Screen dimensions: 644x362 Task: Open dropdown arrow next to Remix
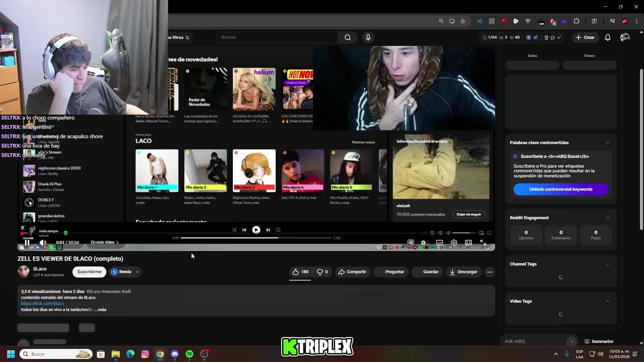(137, 272)
